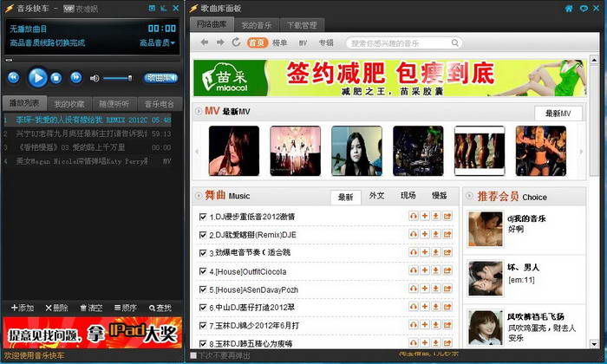Select the 现场 tab in 舞曲

coord(408,196)
